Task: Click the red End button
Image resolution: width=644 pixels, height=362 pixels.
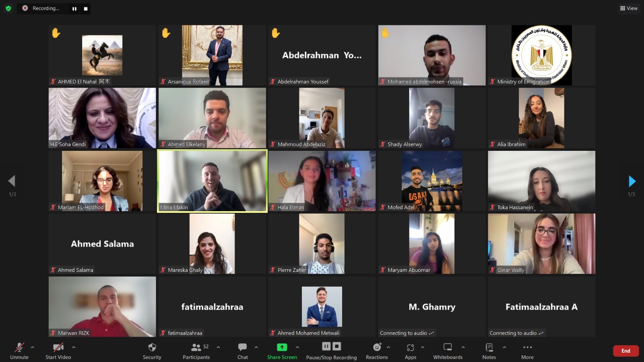Action: coord(625,351)
